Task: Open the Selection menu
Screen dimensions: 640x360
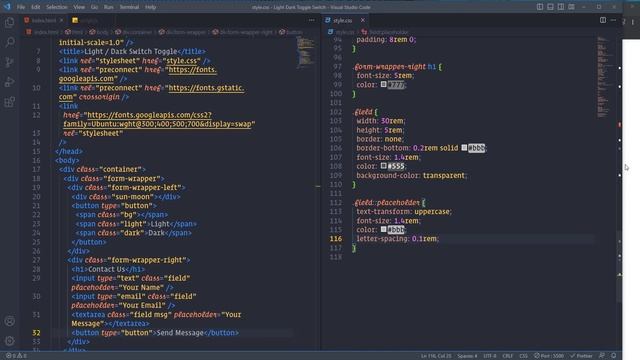Action: coord(56,7)
